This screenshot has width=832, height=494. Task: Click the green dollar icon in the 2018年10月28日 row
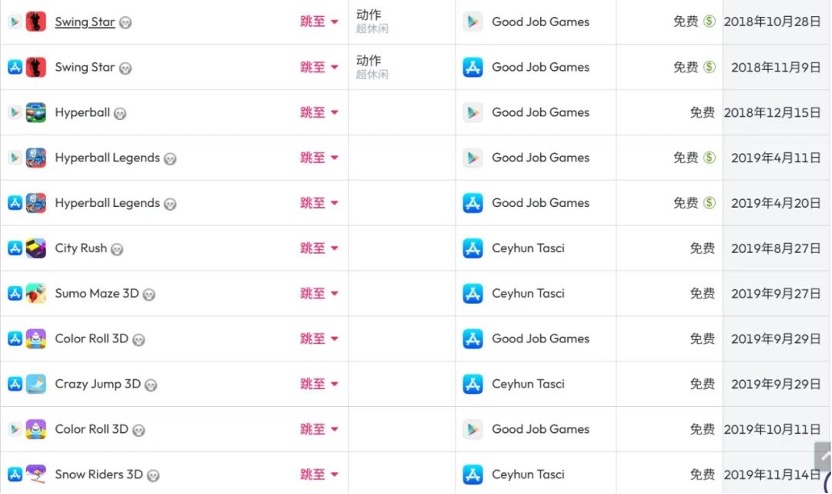click(x=709, y=22)
